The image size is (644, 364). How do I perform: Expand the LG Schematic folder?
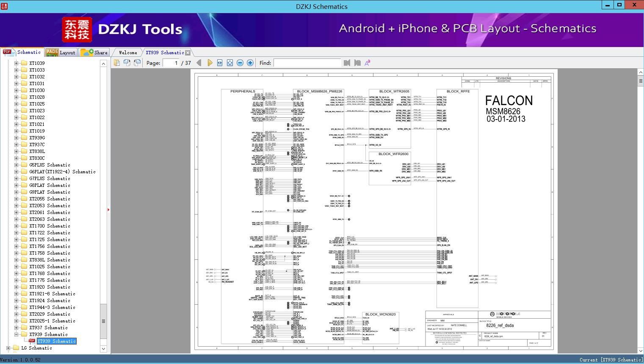click(8, 348)
